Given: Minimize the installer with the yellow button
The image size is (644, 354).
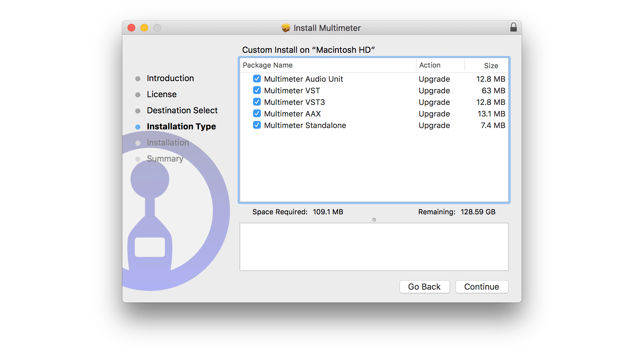Looking at the screenshot, I should coord(144,28).
